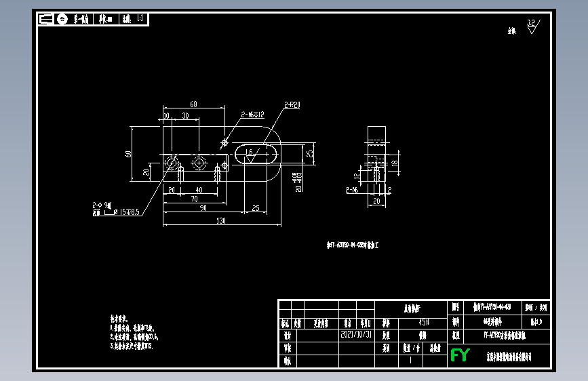Click the "FY-AZ1720-04-05" machining note text
Viewport: 588px width, 381px height.
pos(353,245)
